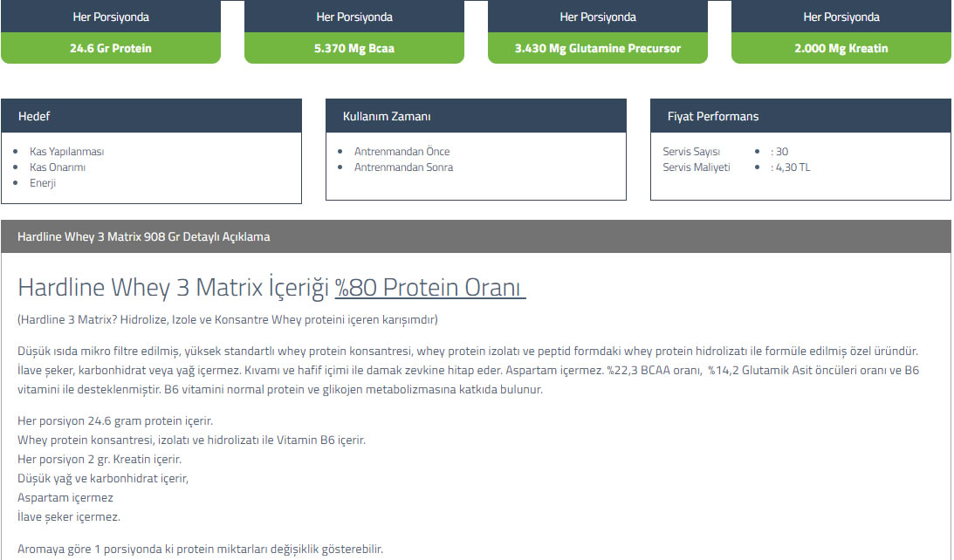Click the line 'İlave şeker içermez.'

pyautogui.click(x=69, y=517)
